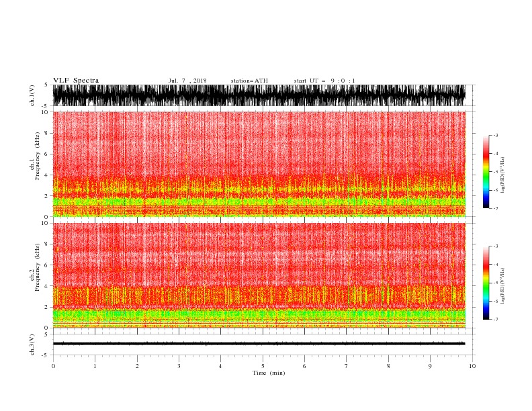The width and height of the screenshot is (532, 411).
Task: Click the 'ch.3(V)' waveform axis label
Action: (32, 345)
